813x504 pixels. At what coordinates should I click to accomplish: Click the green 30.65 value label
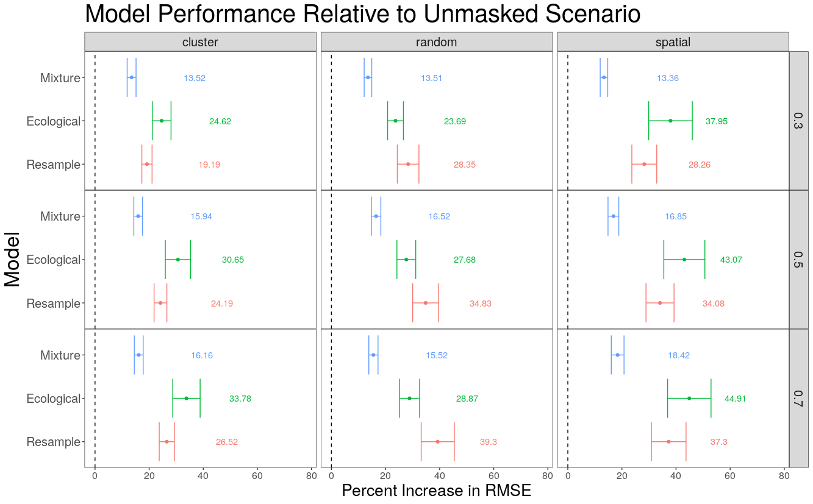click(233, 260)
